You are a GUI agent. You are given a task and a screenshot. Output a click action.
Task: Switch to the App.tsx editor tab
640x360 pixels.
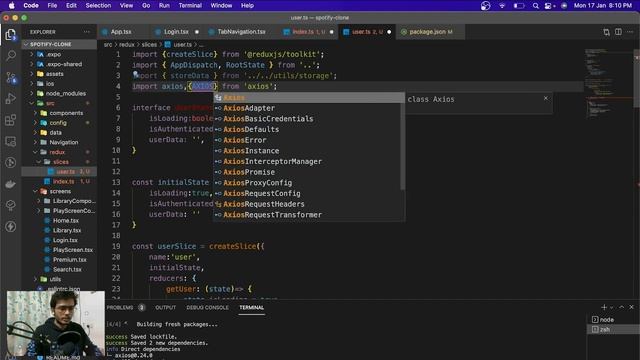tap(121, 32)
